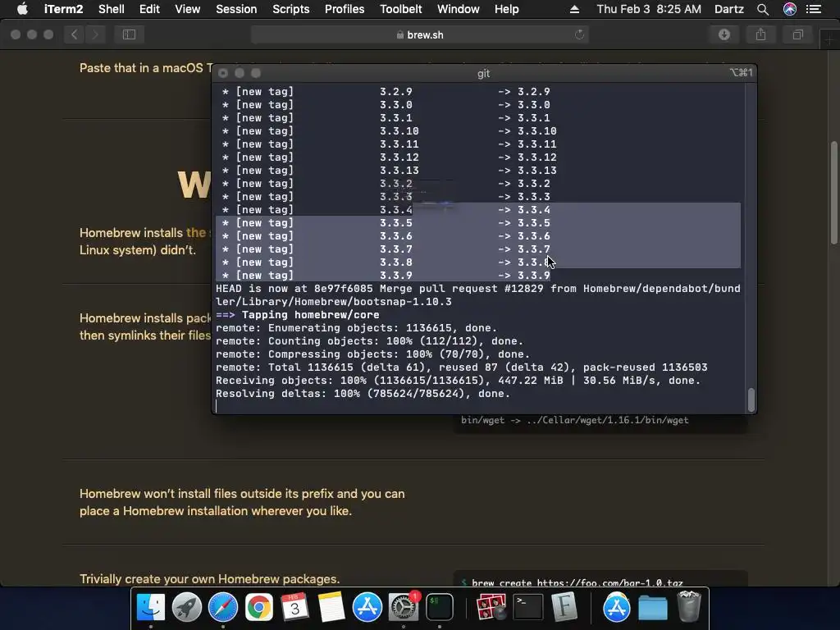Toggle the Safari sidebar
Image resolution: width=840 pixels, height=630 pixels.
click(x=129, y=34)
